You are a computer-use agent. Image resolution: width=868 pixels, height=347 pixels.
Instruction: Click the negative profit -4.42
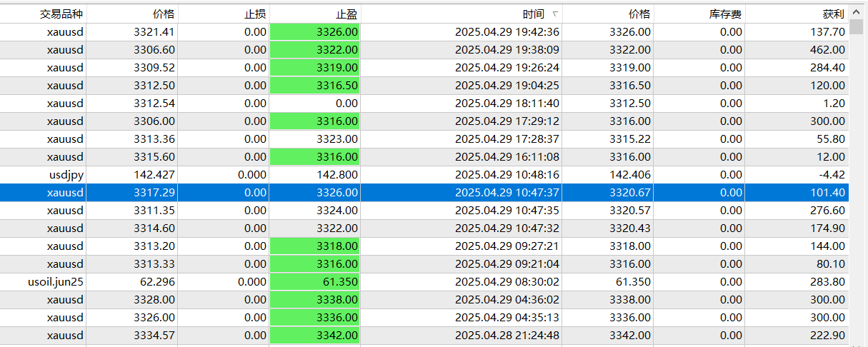832,174
